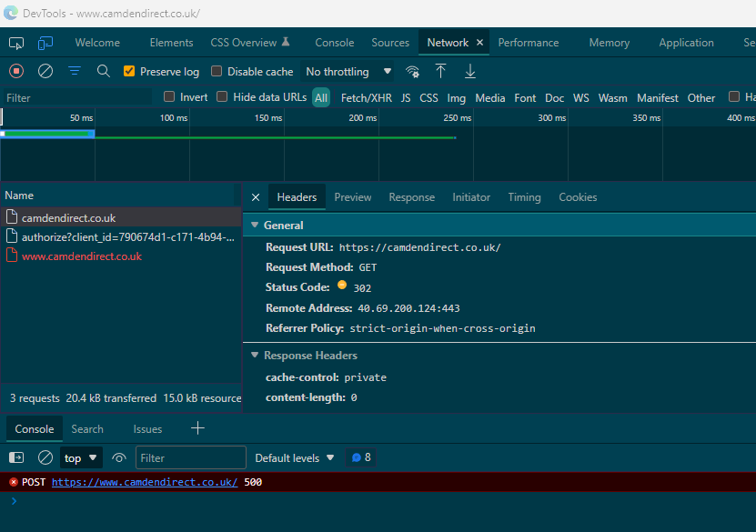Viewport: 756px width, 532px height.
Task: Focus the network Filter field
Action: pos(78,98)
